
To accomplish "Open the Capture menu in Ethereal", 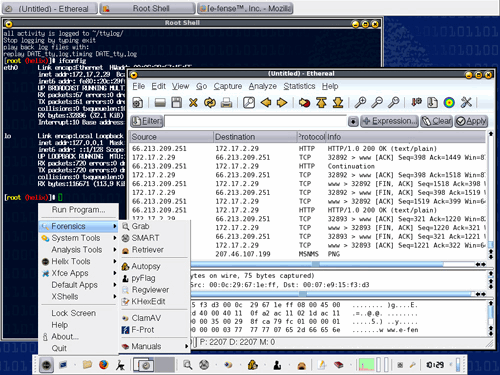I will click(x=228, y=86).
